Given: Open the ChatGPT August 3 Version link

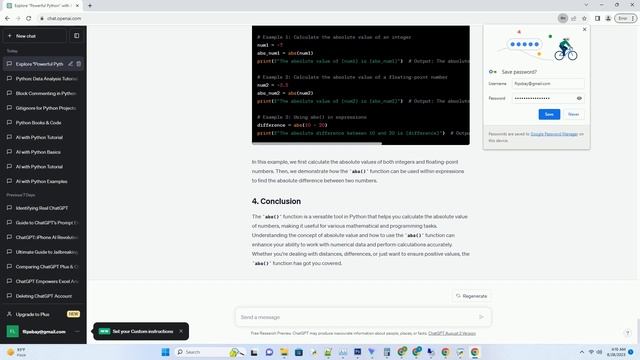Looking at the screenshot, I should (x=452, y=333).
